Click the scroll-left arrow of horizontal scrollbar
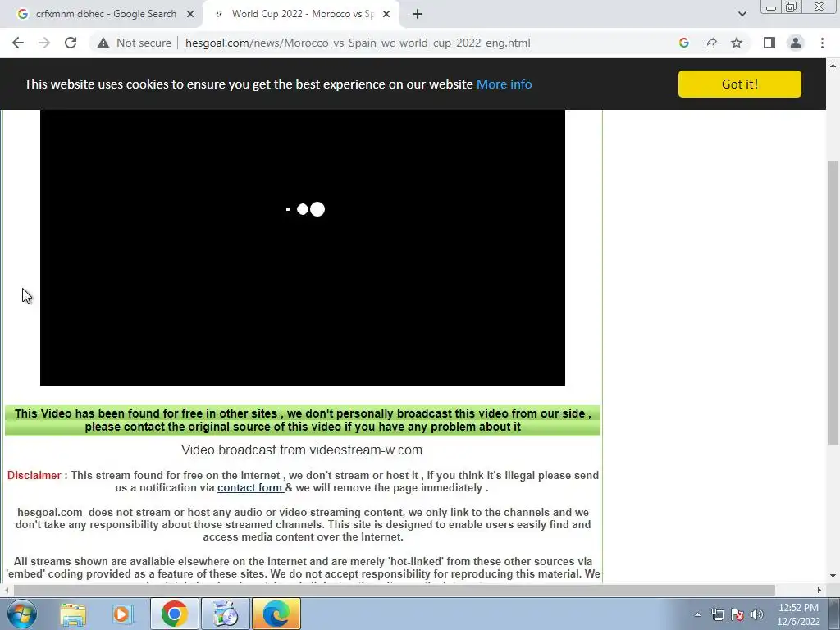Screen dimensions: 840x630 tap(7, 590)
